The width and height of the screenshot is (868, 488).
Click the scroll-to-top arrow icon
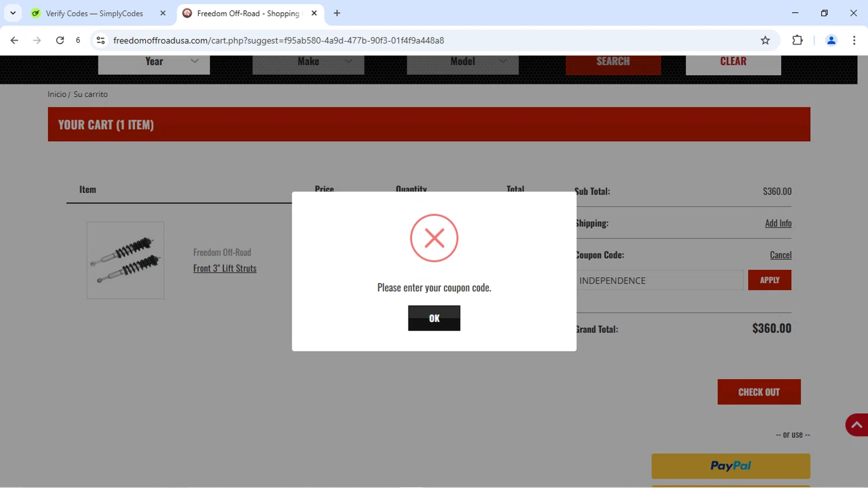pos(857,425)
